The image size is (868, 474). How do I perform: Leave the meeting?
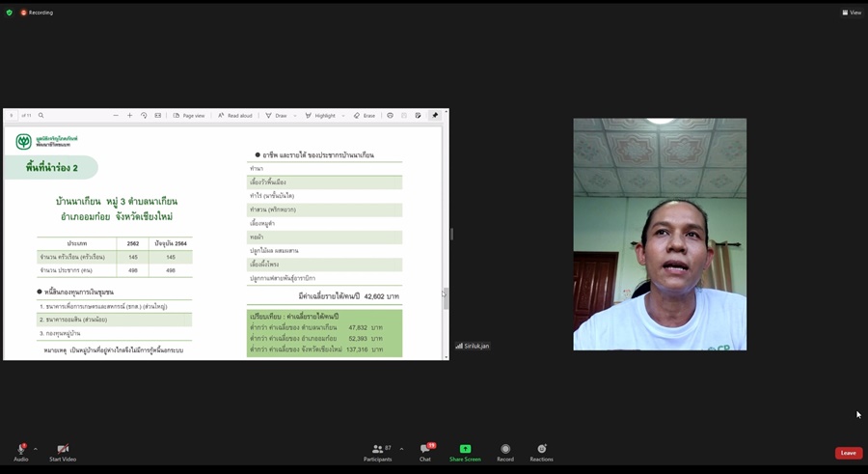click(848, 453)
